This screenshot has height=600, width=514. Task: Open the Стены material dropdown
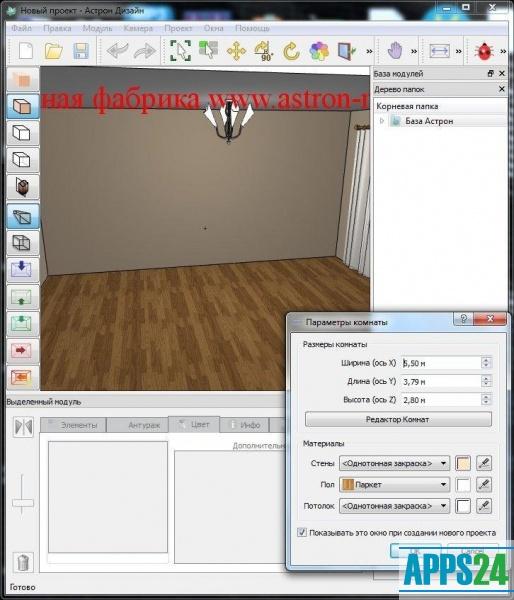coord(394,463)
